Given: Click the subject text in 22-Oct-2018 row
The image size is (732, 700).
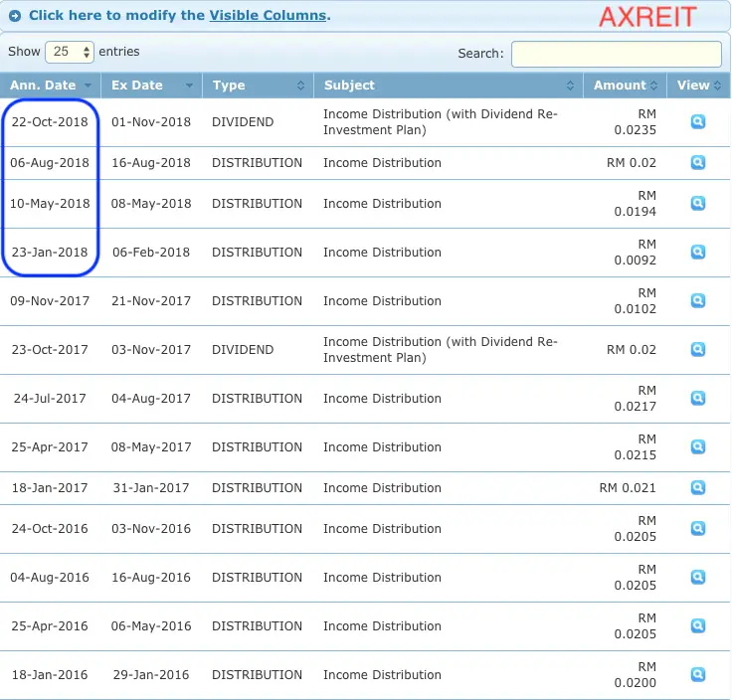Looking at the screenshot, I should coord(441,121).
